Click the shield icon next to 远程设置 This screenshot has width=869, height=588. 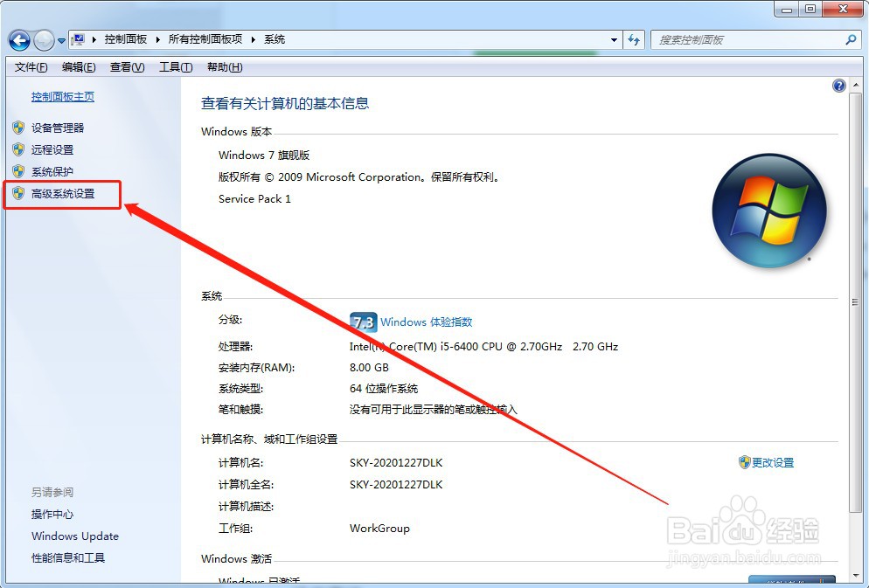pyautogui.click(x=18, y=149)
